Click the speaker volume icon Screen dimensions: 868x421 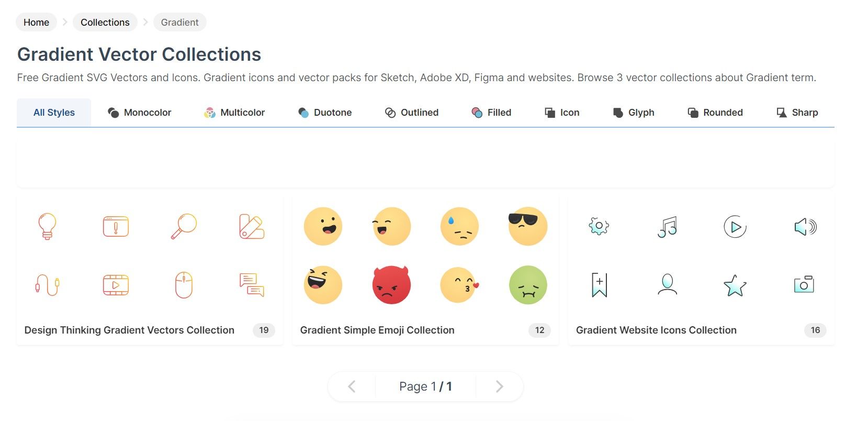tap(804, 226)
